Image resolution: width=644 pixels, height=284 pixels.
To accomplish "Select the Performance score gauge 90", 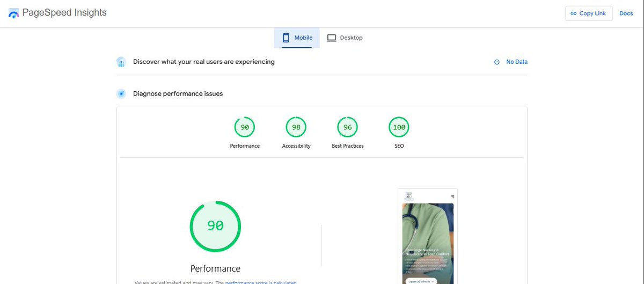I will click(245, 127).
